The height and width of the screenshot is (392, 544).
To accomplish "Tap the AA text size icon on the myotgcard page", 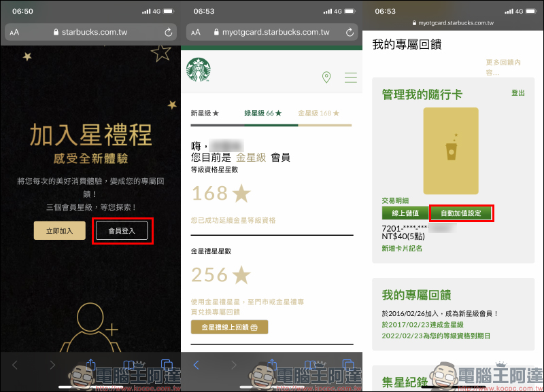I will point(196,32).
